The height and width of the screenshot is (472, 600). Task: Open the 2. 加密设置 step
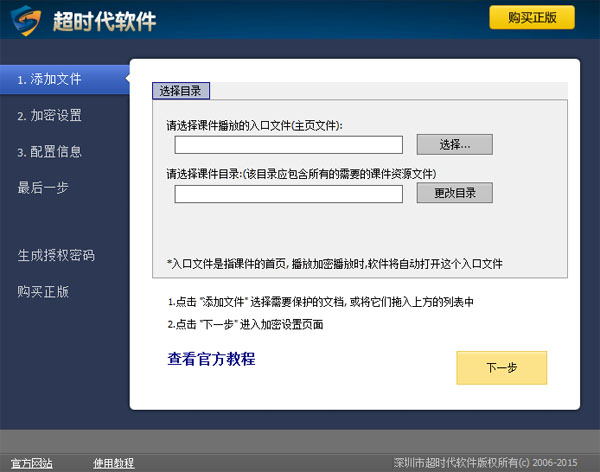(49, 115)
